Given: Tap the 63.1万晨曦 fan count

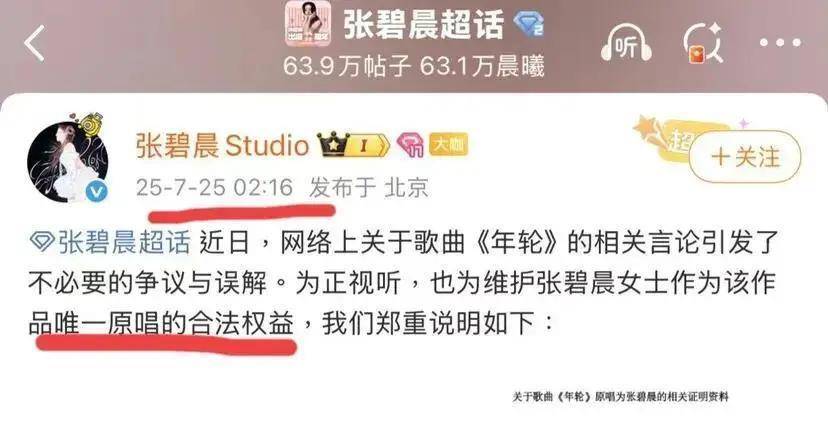Looking at the screenshot, I should 482,67.
